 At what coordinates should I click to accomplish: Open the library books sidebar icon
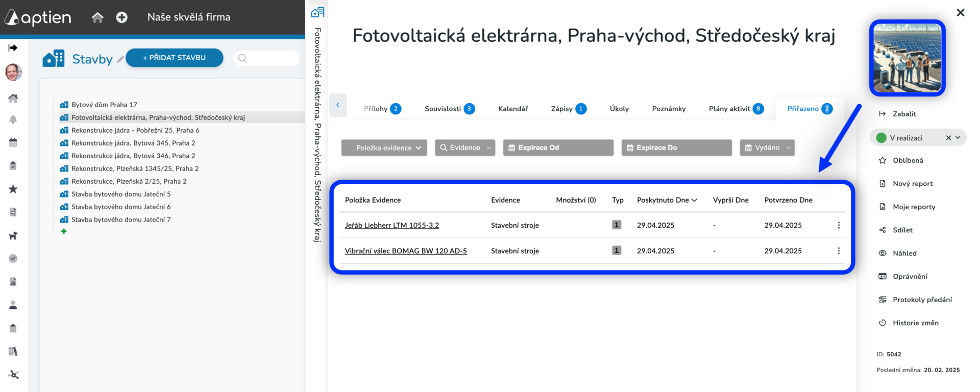coord(13,351)
